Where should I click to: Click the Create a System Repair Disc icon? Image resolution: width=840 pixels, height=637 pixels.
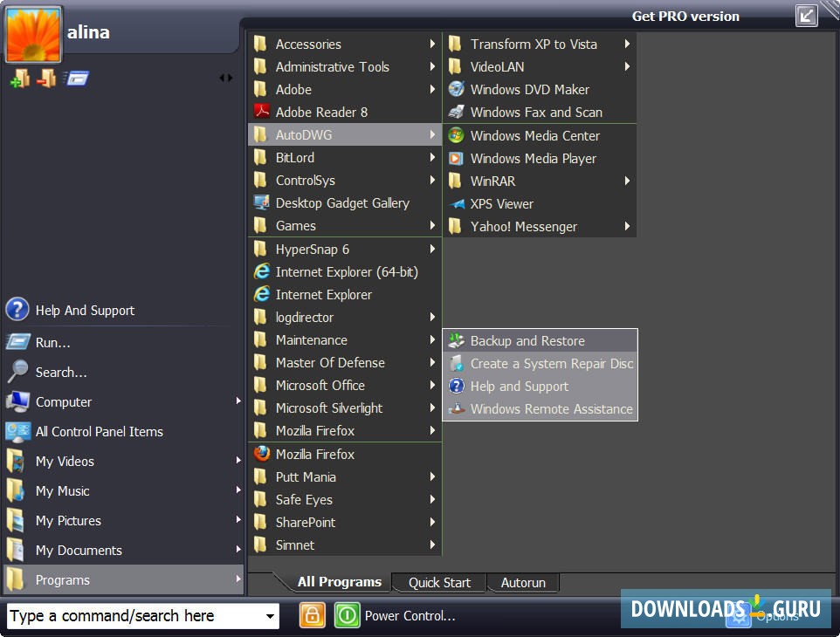tap(456, 363)
